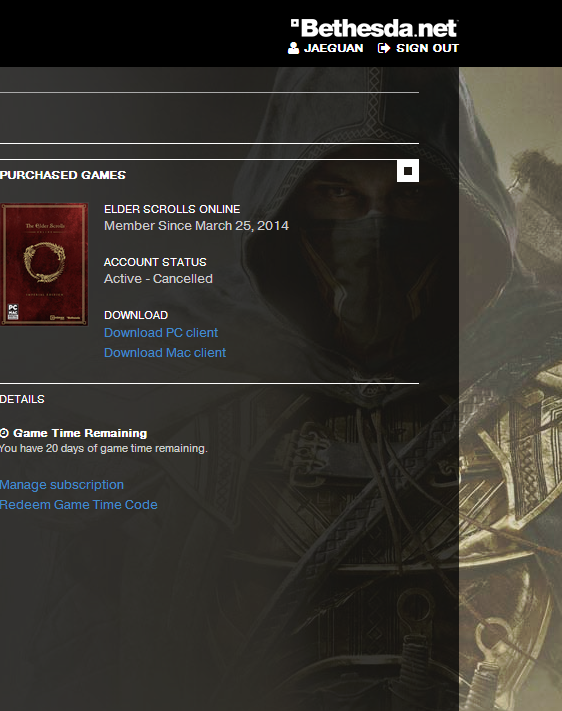This screenshot has width=562, height=711.
Task: Click the sign out arrow icon
Action: pyautogui.click(x=384, y=48)
